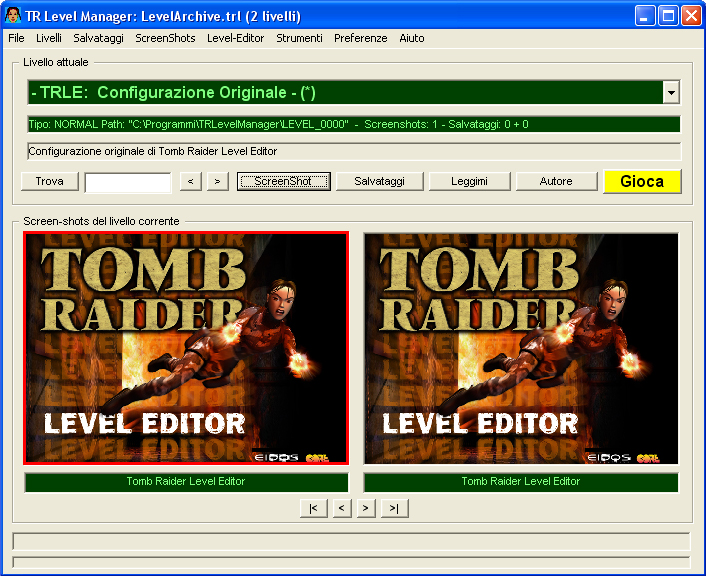Go to the previous screenshot page
Screen dimensions: 706x576
tap(342, 508)
